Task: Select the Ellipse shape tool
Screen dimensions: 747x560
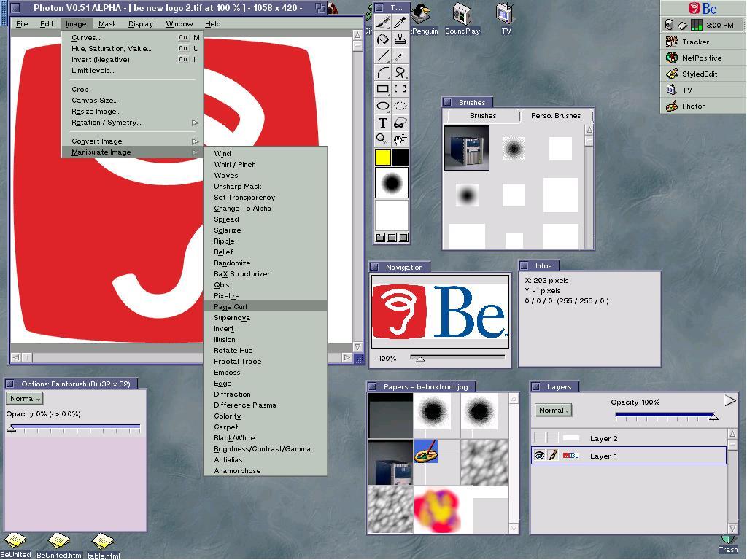Action: 382,106
